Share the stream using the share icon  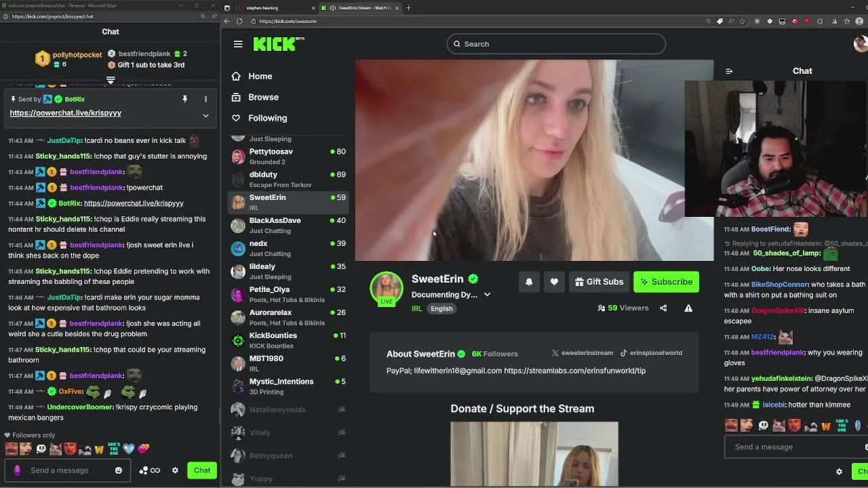[x=663, y=308]
